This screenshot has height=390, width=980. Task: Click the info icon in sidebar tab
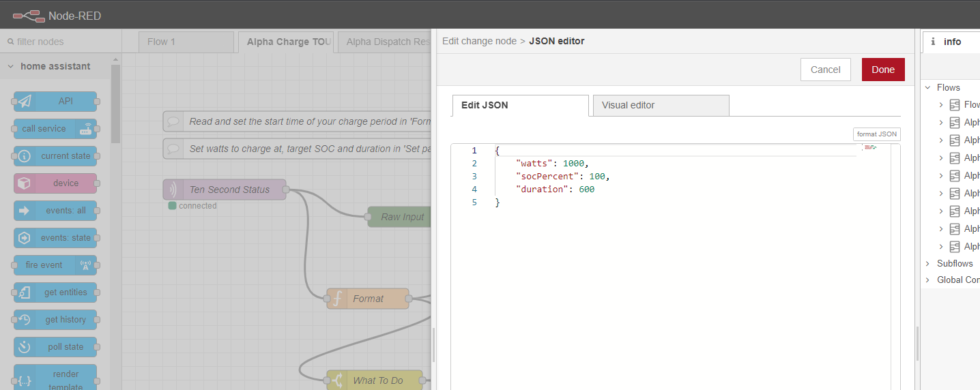[x=933, y=42]
